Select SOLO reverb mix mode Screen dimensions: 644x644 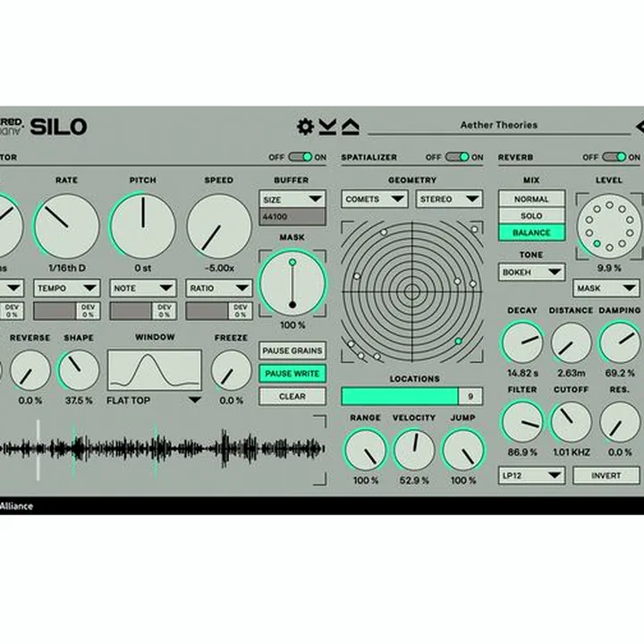point(531,216)
